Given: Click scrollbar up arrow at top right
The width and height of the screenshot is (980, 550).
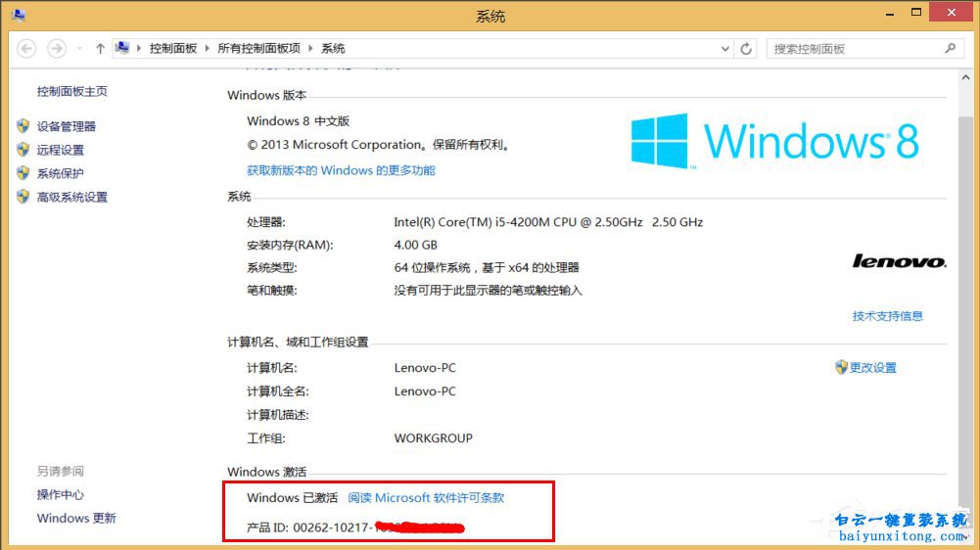Looking at the screenshot, I should (965, 77).
